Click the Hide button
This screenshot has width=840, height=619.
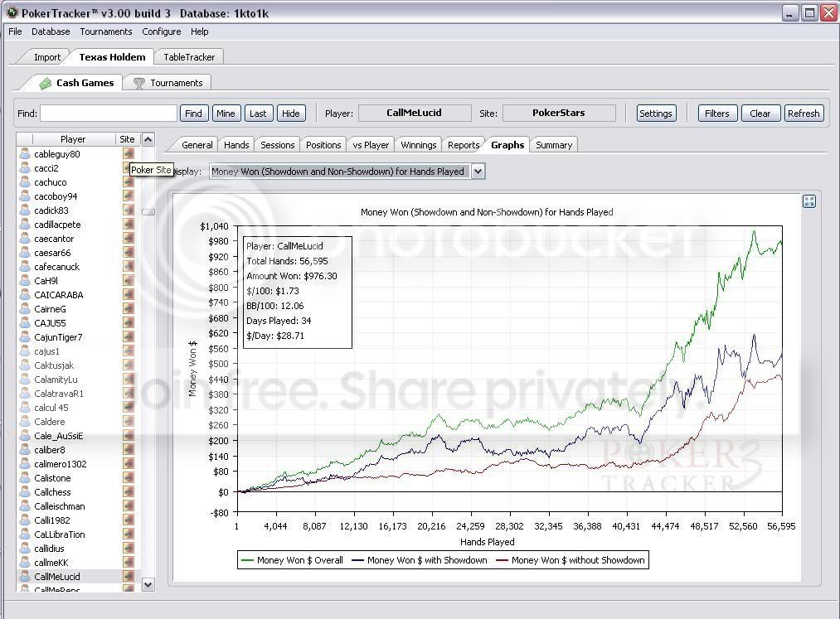(x=291, y=113)
